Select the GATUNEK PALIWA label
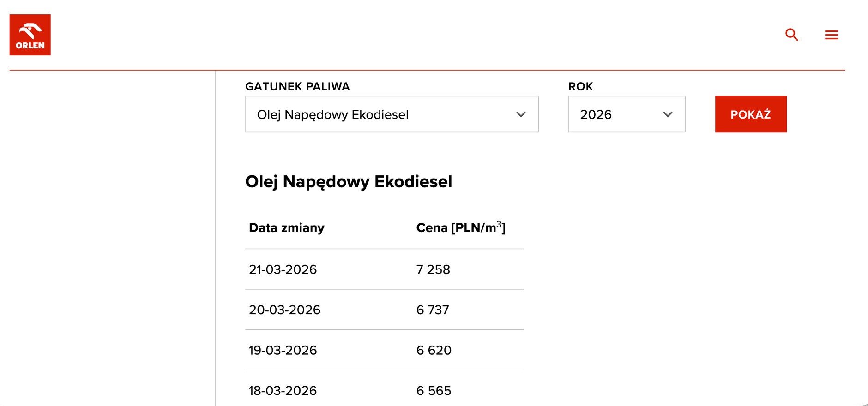This screenshot has width=868, height=406. (x=297, y=86)
